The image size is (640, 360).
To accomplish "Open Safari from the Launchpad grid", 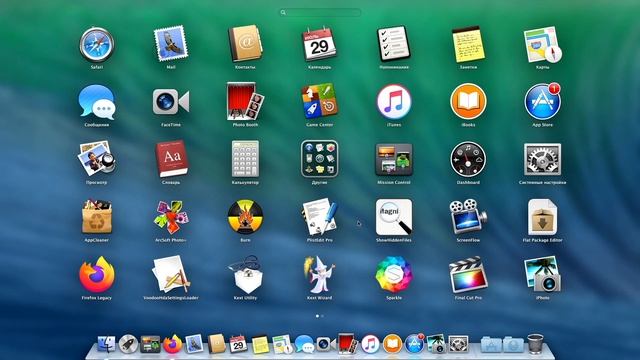I will tap(97, 44).
